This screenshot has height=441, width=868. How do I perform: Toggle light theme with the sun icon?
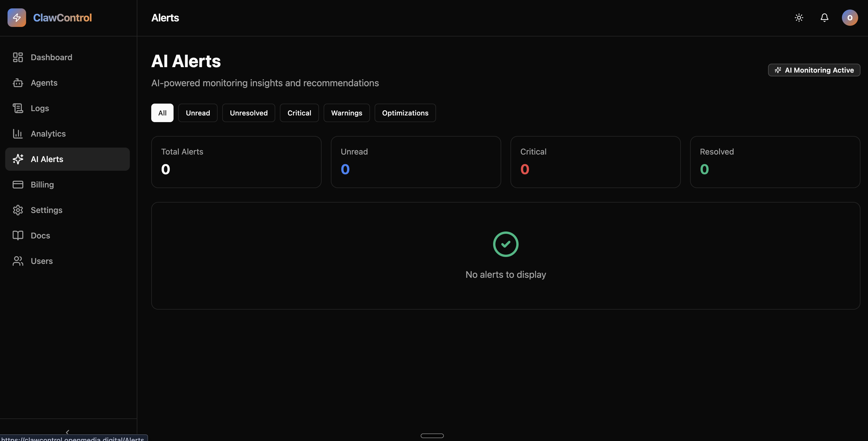[799, 17]
